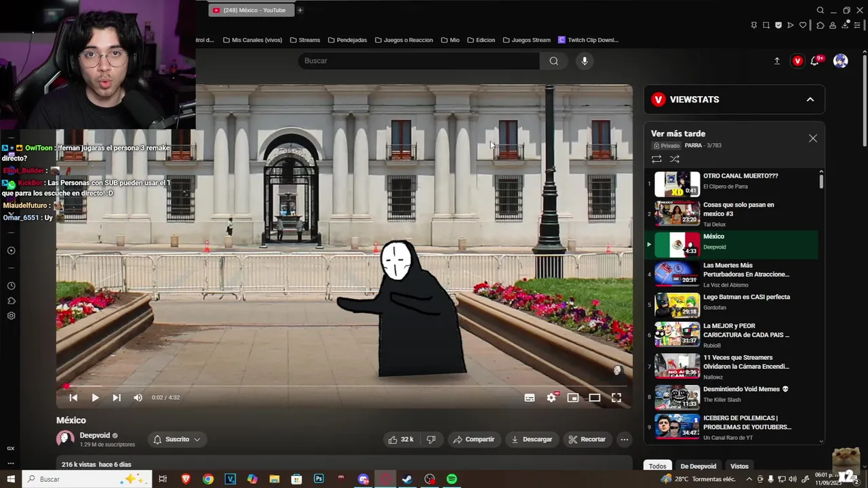Open the Compartir share dialog
This screenshot has height=488, width=868.
click(474, 439)
